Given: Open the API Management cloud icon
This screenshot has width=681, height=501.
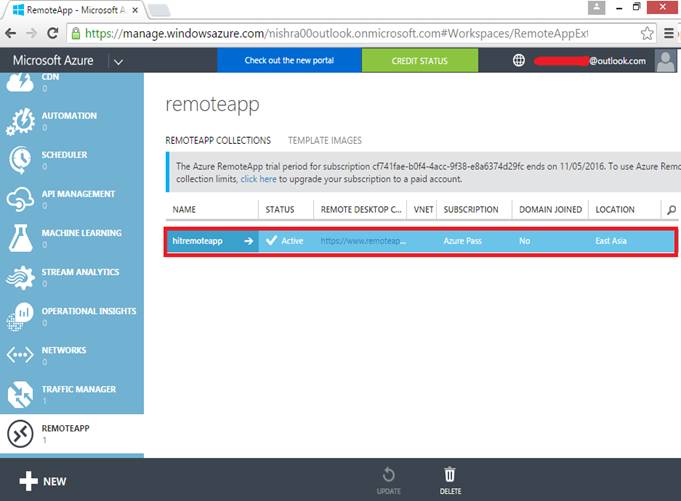Looking at the screenshot, I should click(20, 199).
